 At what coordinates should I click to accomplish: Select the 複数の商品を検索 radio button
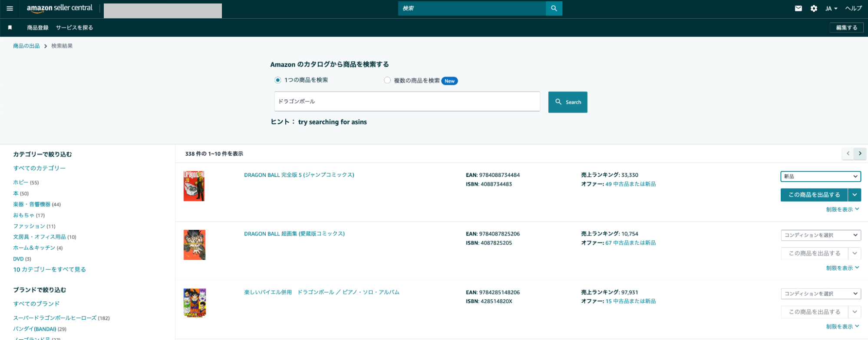click(387, 80)
